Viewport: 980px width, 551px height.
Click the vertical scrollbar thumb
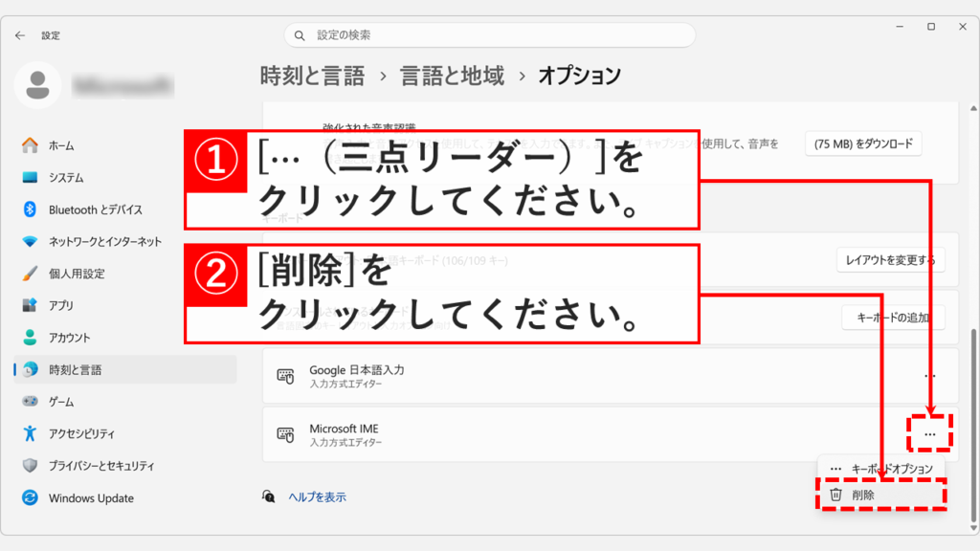coord(973,426)
